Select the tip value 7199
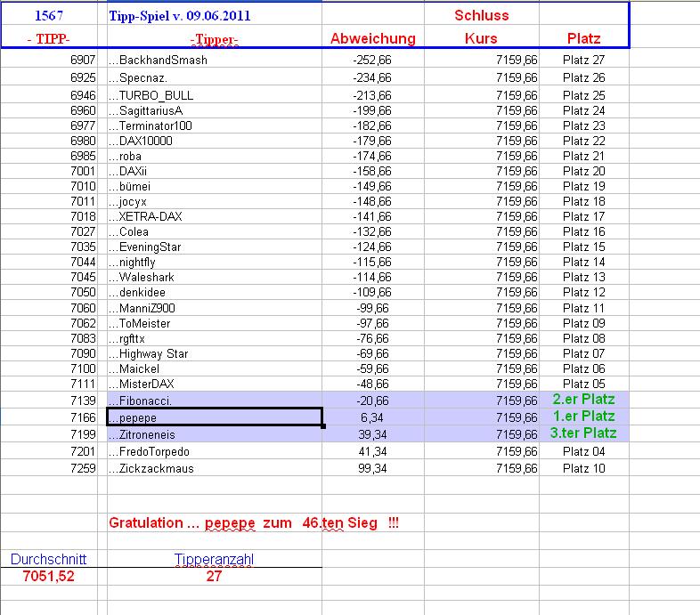 point(49,434)
